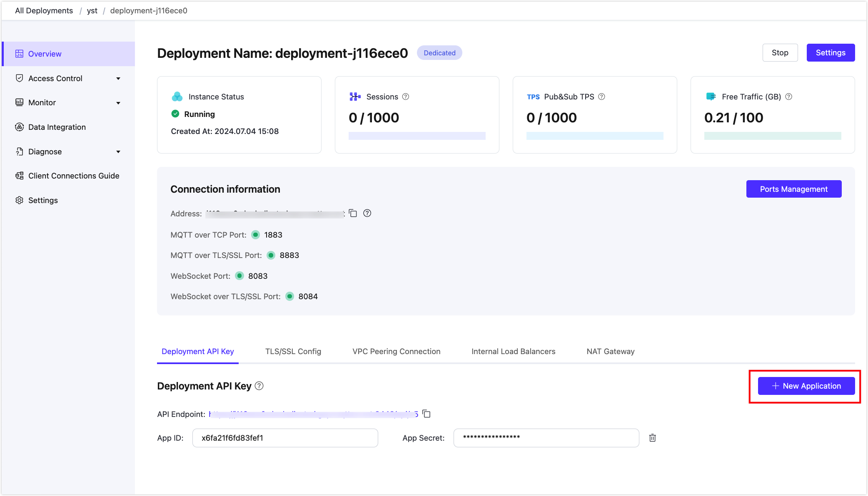The height and width of the screenshot is (496, 868).
Task: Show help for Sessions
Action: pyautogui.click(x=406, y=97)
